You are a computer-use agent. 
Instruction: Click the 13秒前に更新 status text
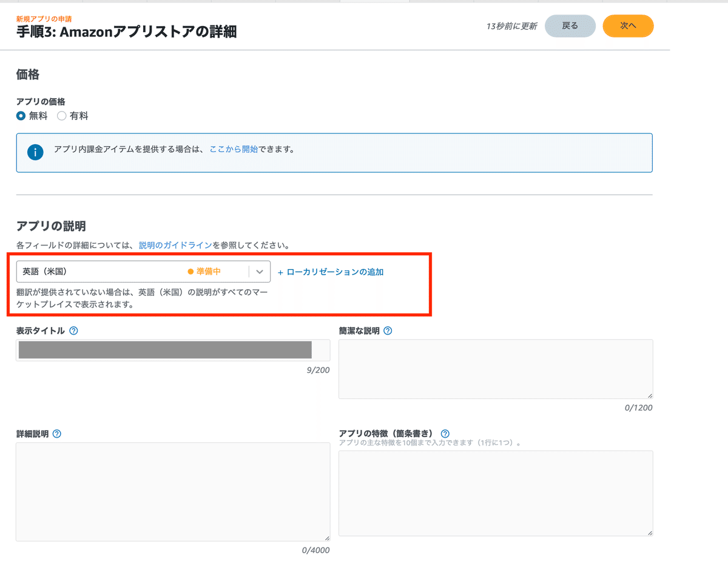pos(511,27)
